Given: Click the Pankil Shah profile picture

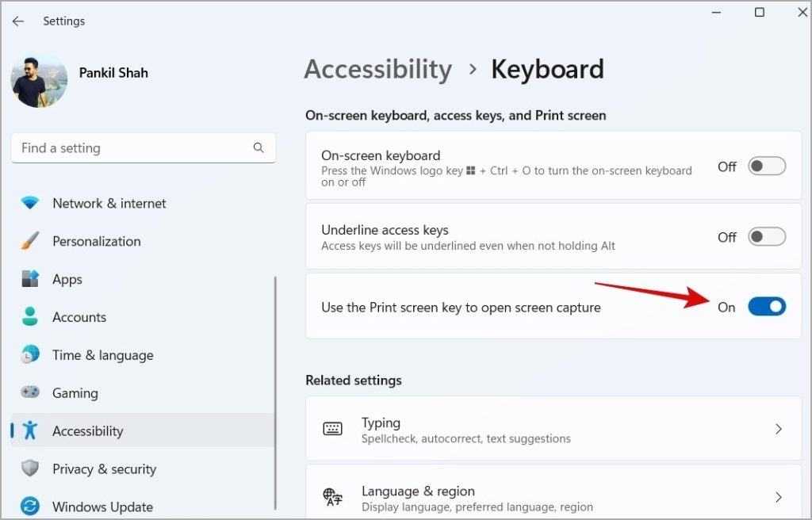Looking at the screenshot, I should click(x=39, y=82).
